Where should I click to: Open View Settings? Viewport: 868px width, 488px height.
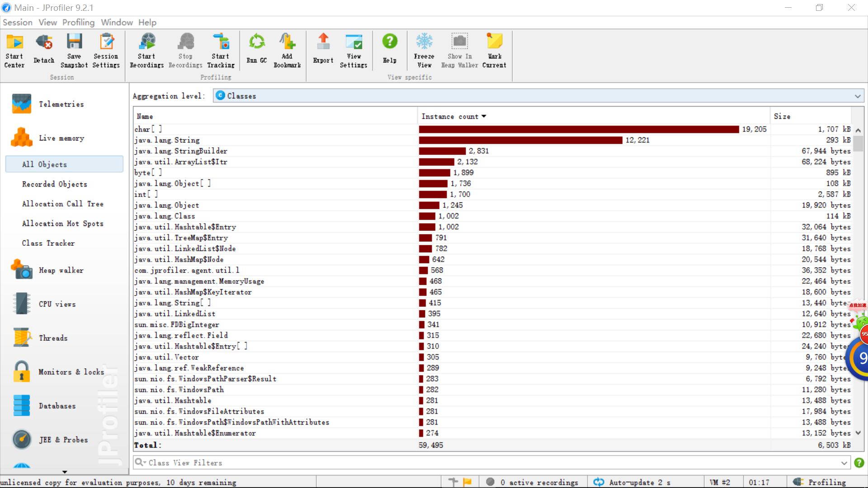354,51
